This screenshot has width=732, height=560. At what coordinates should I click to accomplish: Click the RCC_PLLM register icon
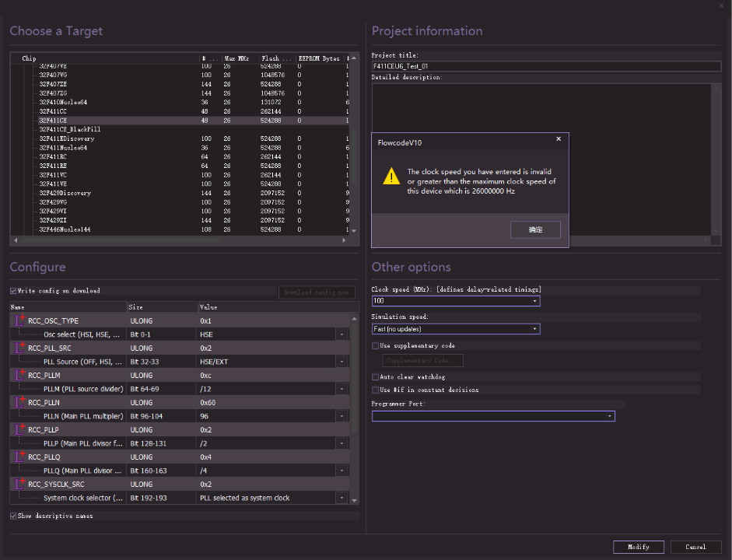coord(19,375)
